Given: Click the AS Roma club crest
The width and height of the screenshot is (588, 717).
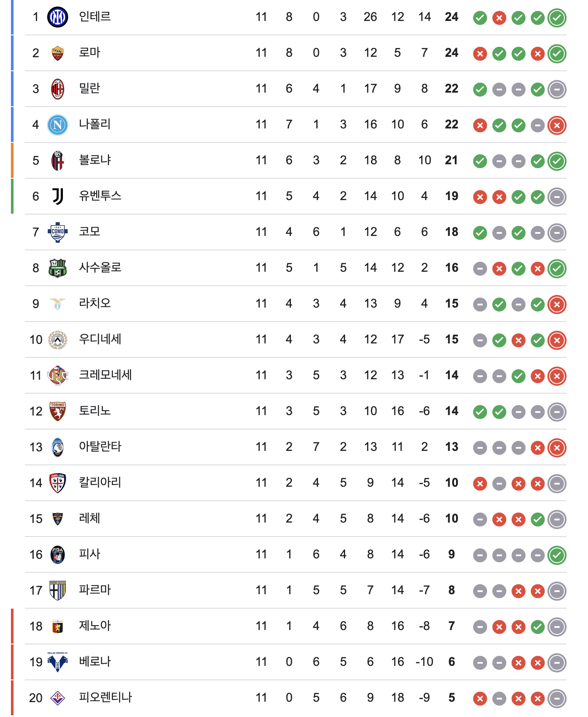Looking at the screenshot, I should pyautogui.click(x=58, y=53).
